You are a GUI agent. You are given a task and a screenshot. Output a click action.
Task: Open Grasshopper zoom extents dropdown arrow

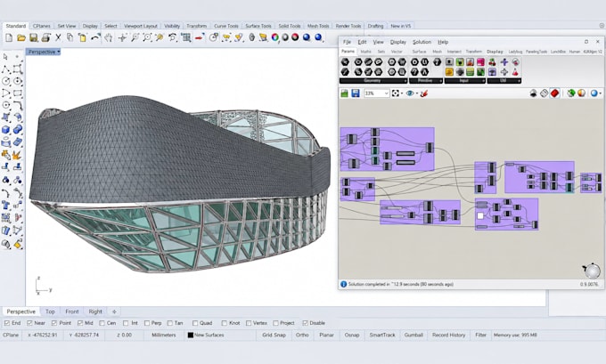[x=402, y=93]
